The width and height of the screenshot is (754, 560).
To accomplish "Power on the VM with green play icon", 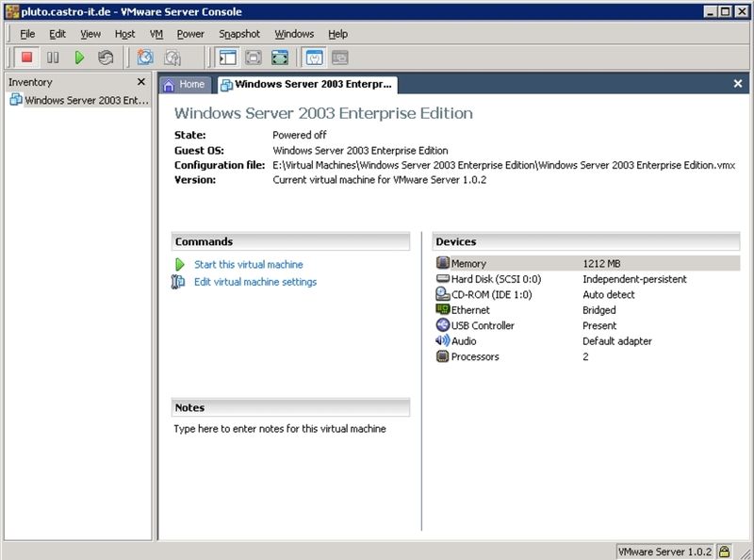I will pos(78,57).
